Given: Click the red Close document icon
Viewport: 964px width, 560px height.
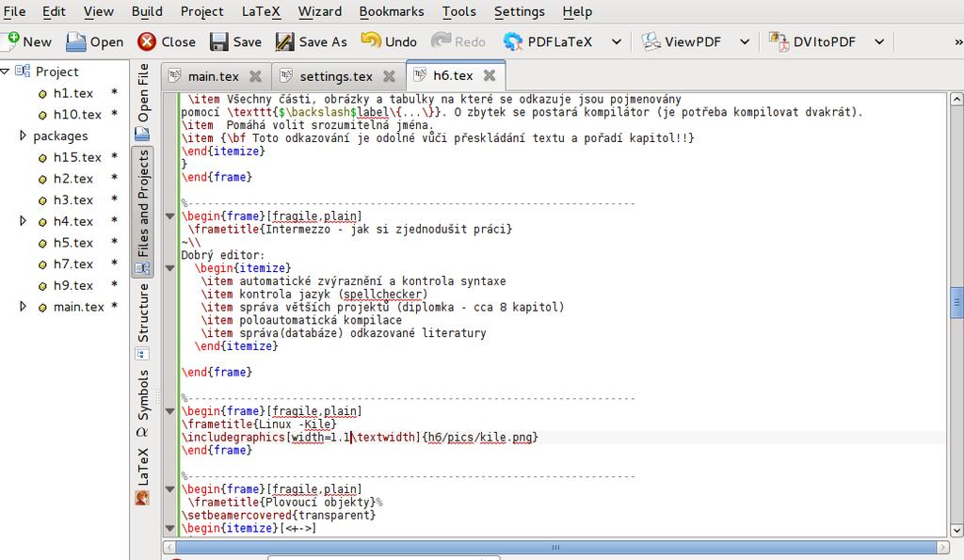Looking at the screenshot, I should click(x=147, y=41).
